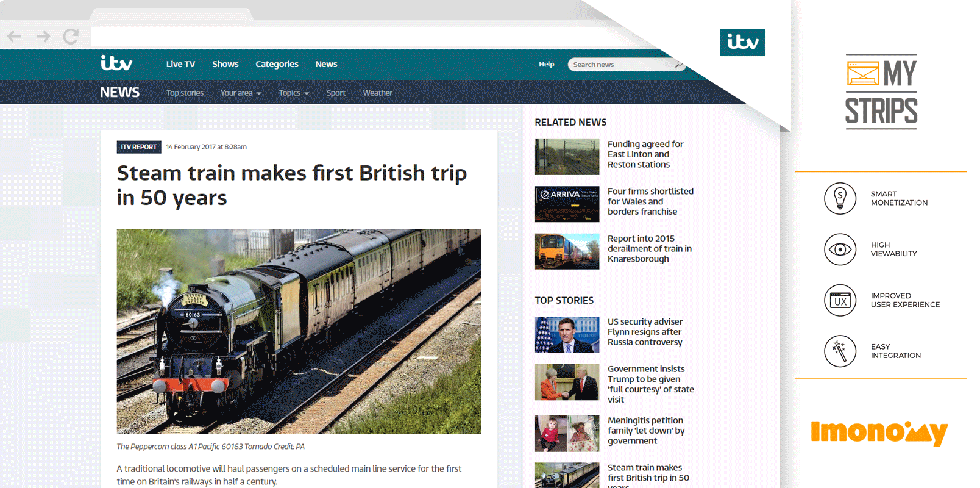The height and width of the screenshot is (488, 980).
Task: Click the browser forward arrow
Action: [x=43, y=37]
